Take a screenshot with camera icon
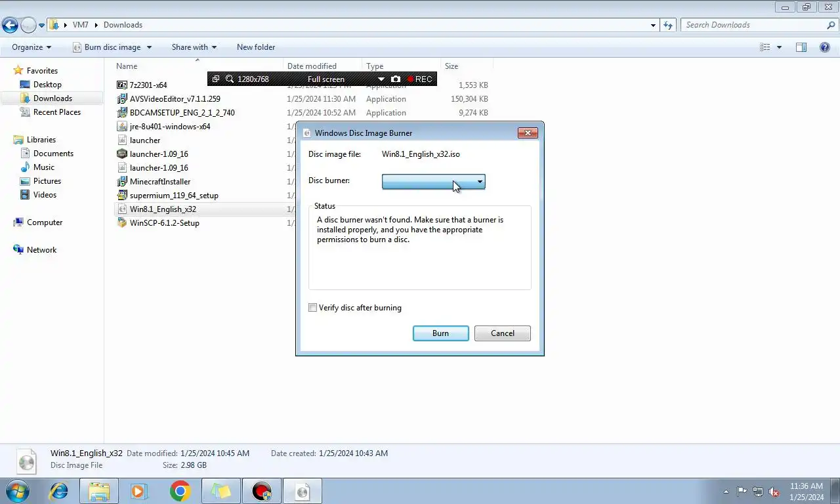 point(396,79)
